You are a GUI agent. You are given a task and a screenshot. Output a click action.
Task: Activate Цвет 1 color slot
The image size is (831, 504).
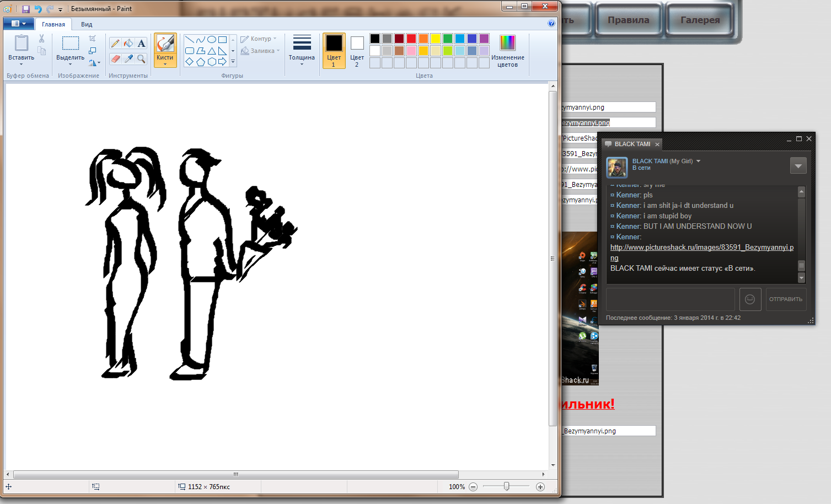click(x=334, y=50)
